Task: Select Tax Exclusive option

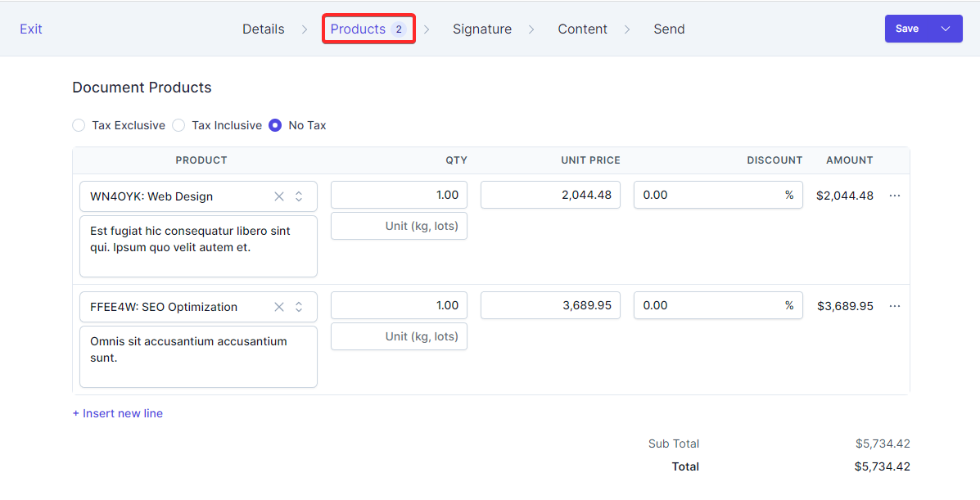Action: [x=79, y=125]
